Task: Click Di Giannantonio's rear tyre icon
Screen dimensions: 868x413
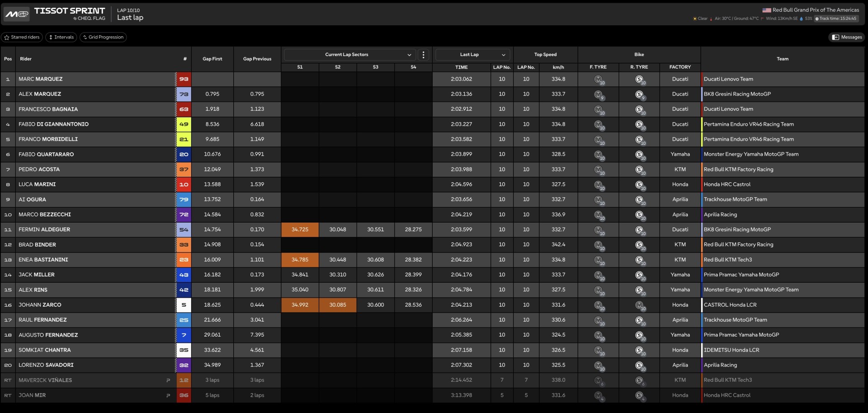Action: tap(640, 125)
